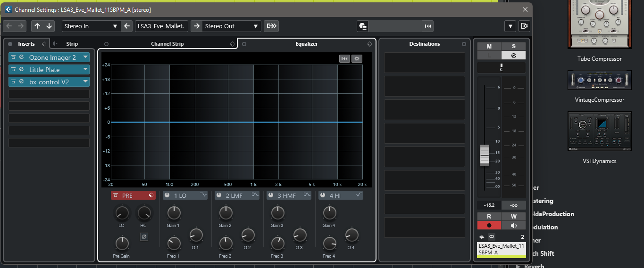Open track preset management icon
The height and width of the screenshot is (268, 644).
[363, 26]
